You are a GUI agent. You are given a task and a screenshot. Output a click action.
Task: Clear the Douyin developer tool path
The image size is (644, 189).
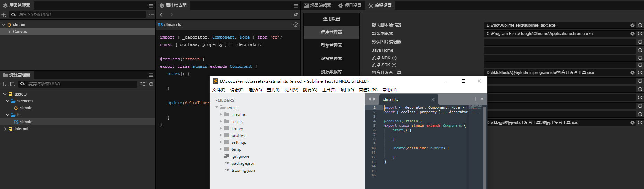tap(633, 73)
